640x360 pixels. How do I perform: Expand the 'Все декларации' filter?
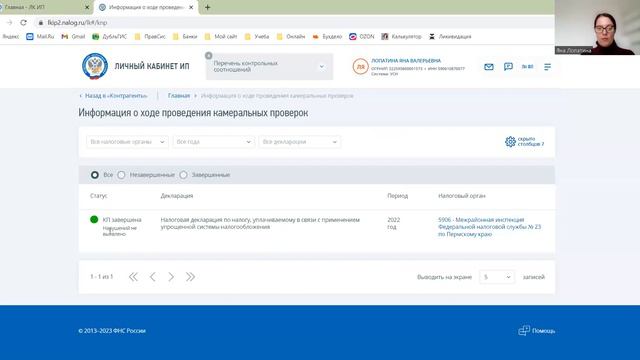point(300,142)
